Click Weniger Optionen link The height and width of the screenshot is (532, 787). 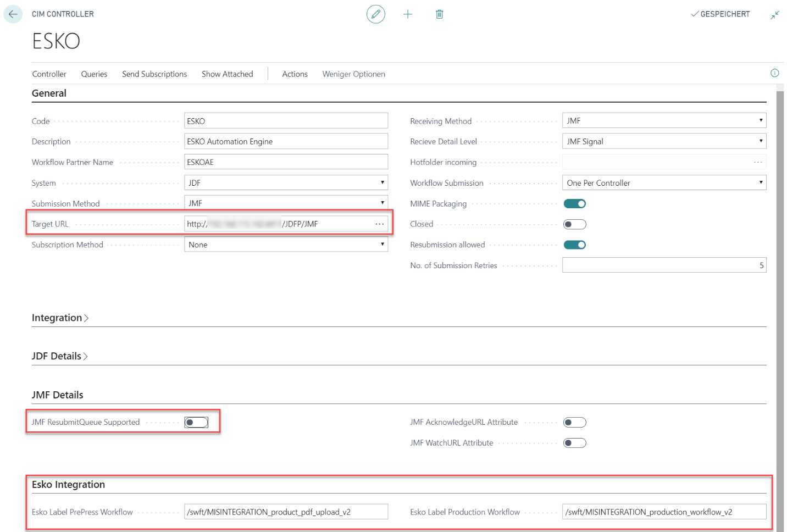pyautogui.click(x=353, y=74)
